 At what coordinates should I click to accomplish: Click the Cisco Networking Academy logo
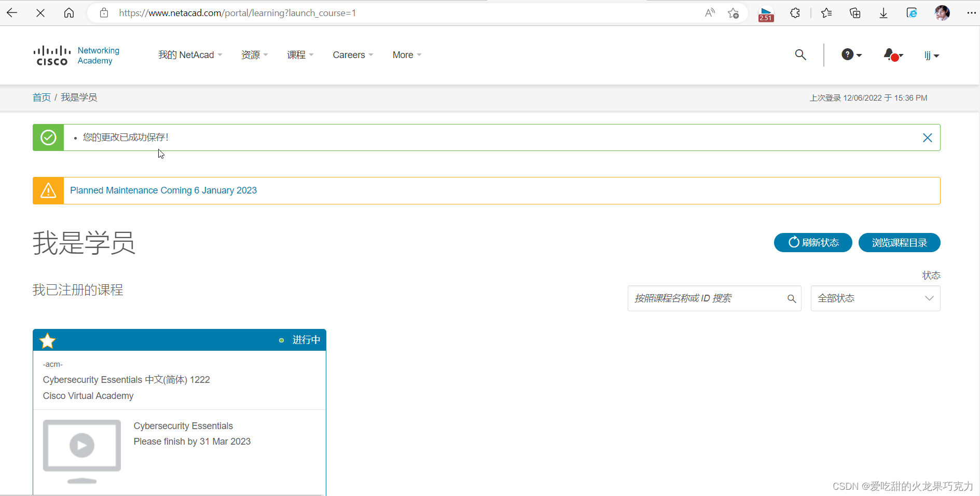pos(76,56)
